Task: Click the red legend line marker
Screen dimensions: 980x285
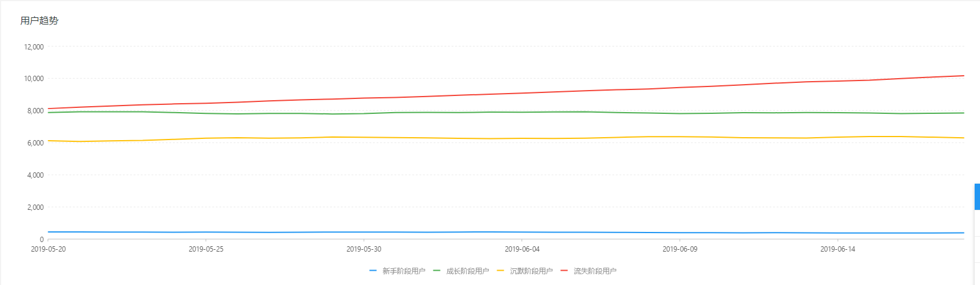Action: click(564, 271)
